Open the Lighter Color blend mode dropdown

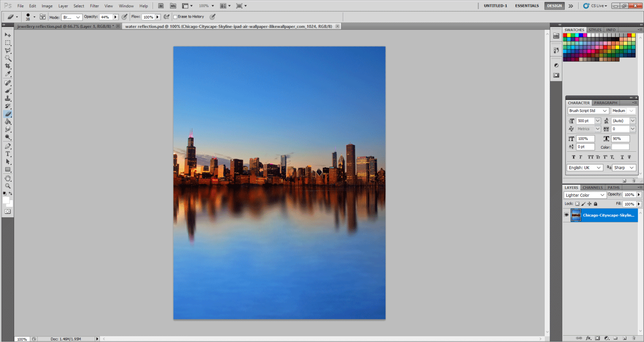tap(585, 195)
